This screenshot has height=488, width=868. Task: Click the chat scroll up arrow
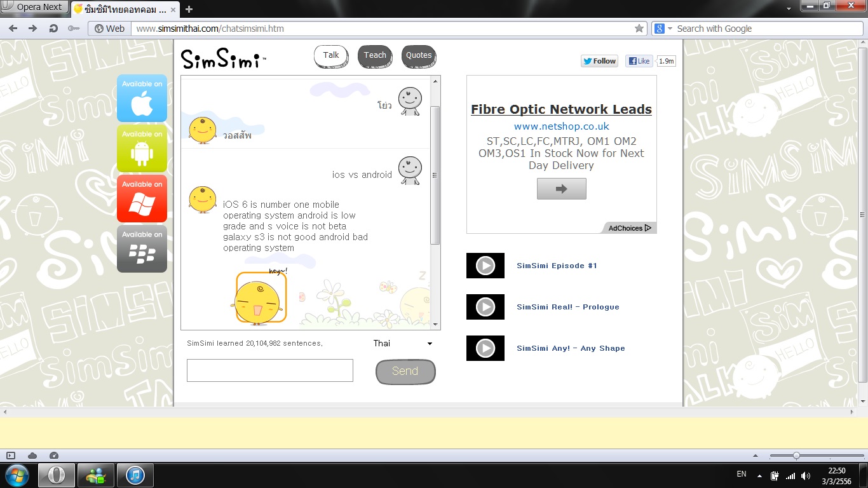435,81
